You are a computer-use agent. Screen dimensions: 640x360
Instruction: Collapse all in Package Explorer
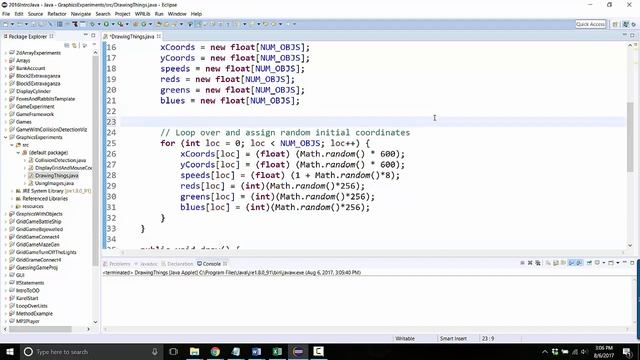(67, 45)
